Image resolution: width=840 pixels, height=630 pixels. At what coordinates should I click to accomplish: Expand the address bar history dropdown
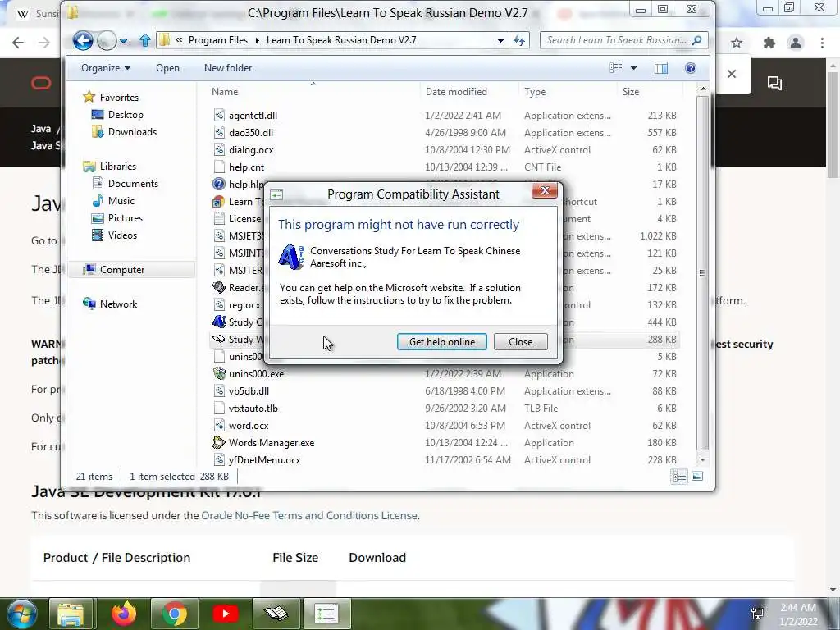[x=500, y=40]
